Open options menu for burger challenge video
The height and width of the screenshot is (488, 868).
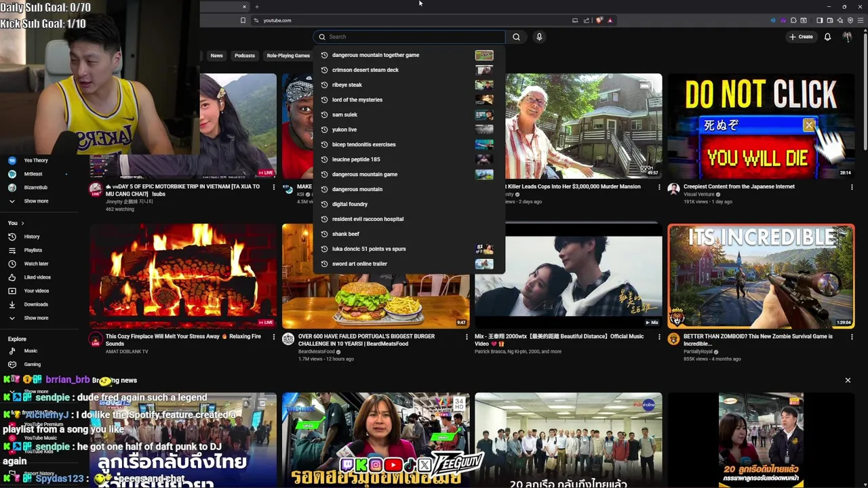click(467, 337)
